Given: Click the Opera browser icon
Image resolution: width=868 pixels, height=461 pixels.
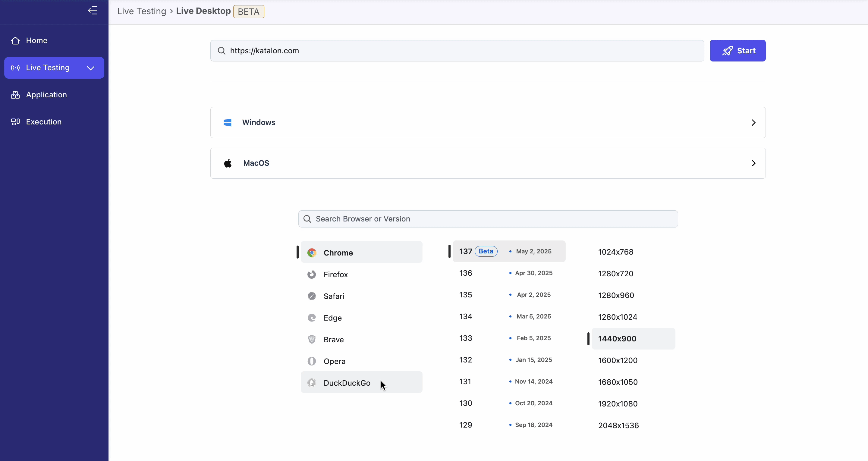Looking at the screenshot, I should [312, 361].
